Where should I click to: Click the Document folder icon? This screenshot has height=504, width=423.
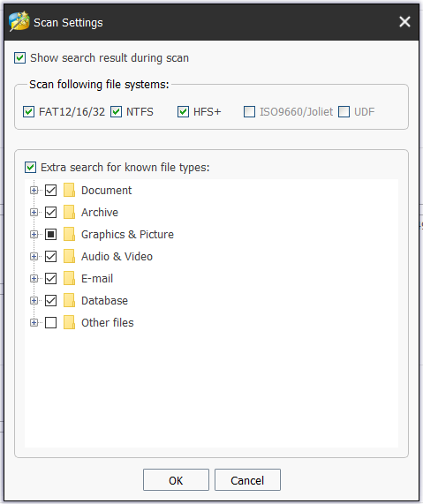[x=69, y=190]
